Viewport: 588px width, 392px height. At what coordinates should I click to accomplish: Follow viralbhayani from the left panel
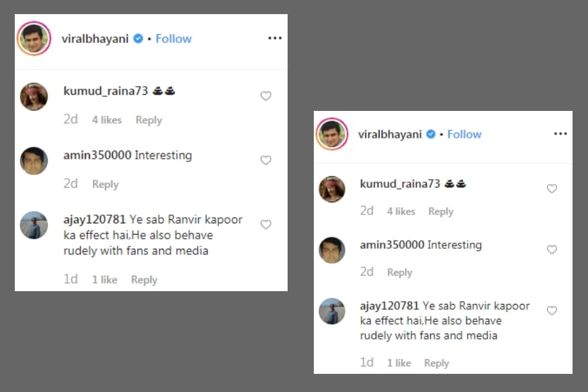173,38
